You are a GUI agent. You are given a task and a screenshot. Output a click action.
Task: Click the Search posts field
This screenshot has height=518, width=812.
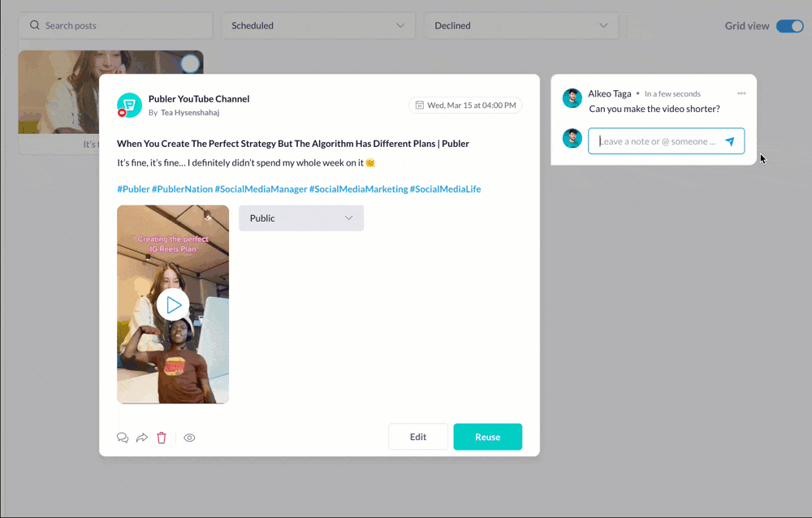pyautogui.click(x=115, y=25)
